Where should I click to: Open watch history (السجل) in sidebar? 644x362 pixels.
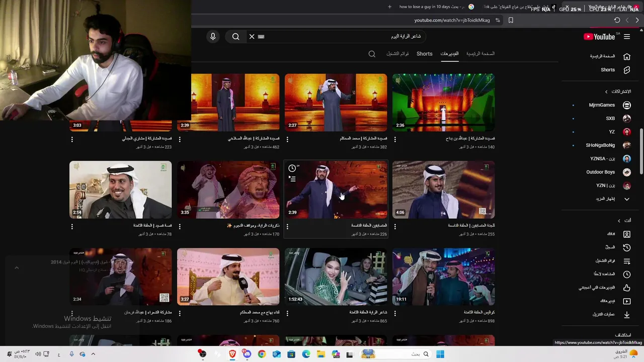pyautogui.click(x=627, y=247)
